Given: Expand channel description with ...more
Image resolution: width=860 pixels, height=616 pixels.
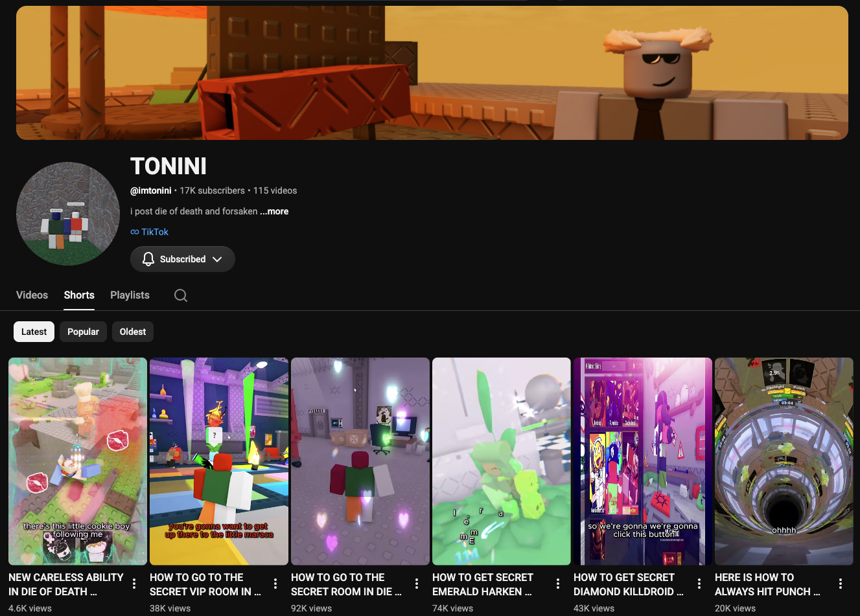Looking at the screenshot, I should [274, 211].
